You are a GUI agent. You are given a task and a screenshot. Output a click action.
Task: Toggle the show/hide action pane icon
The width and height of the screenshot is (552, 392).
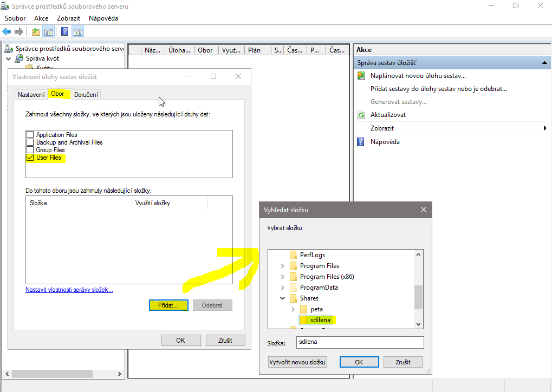click(x=77, y=32)
